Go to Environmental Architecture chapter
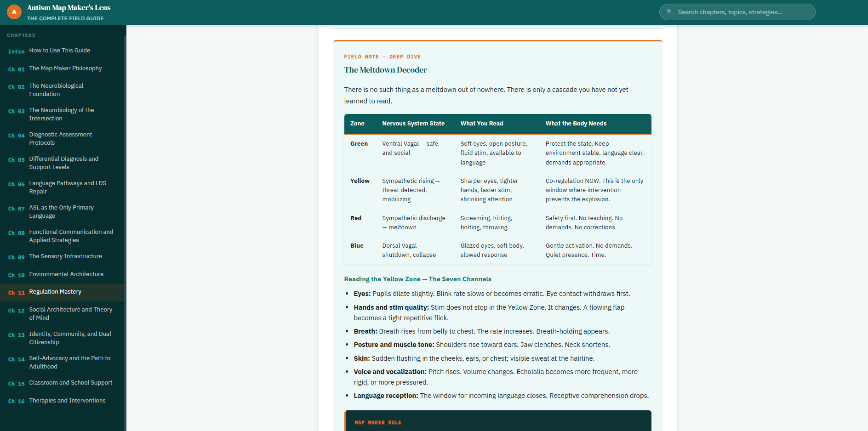Image resolution: width=868 pixels, height=431 pixels. click(62, 274)
